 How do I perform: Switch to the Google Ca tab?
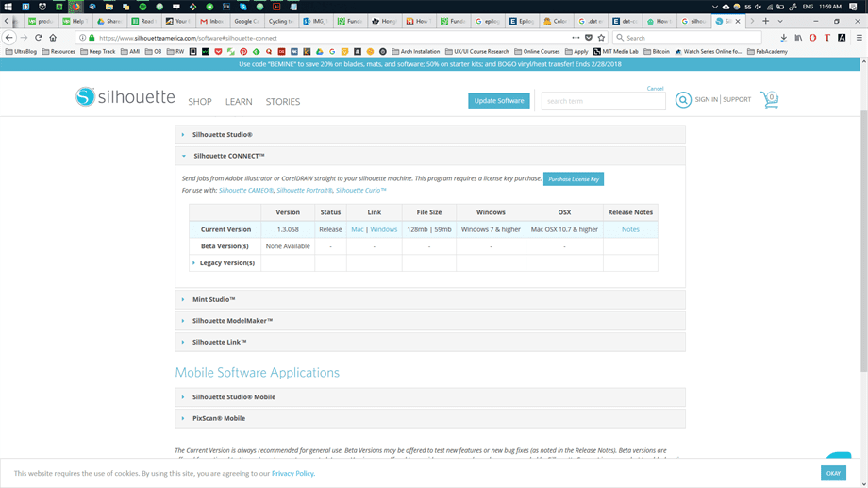[246, 21]
